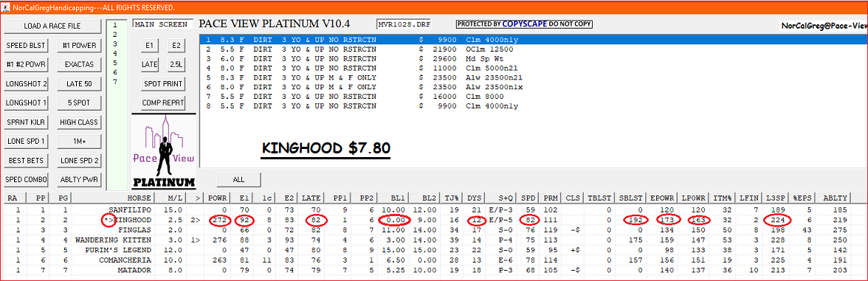
Task: Click the NorCalGregHandicapping title bar icon
Action: (x=6, y=8)
